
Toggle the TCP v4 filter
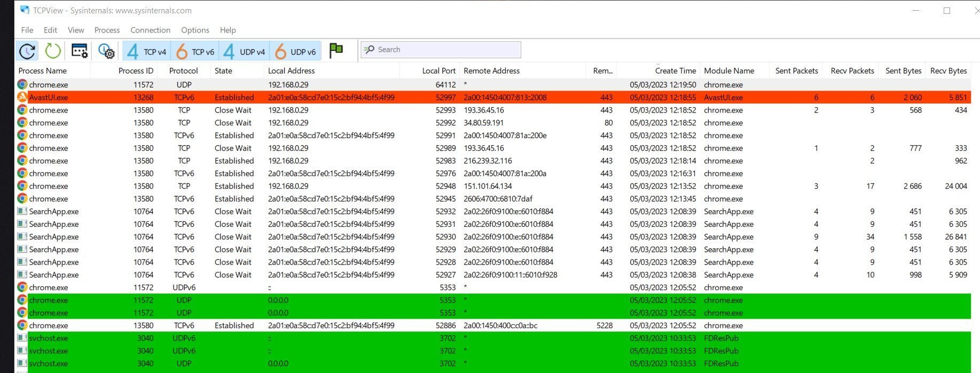(147, 51)
